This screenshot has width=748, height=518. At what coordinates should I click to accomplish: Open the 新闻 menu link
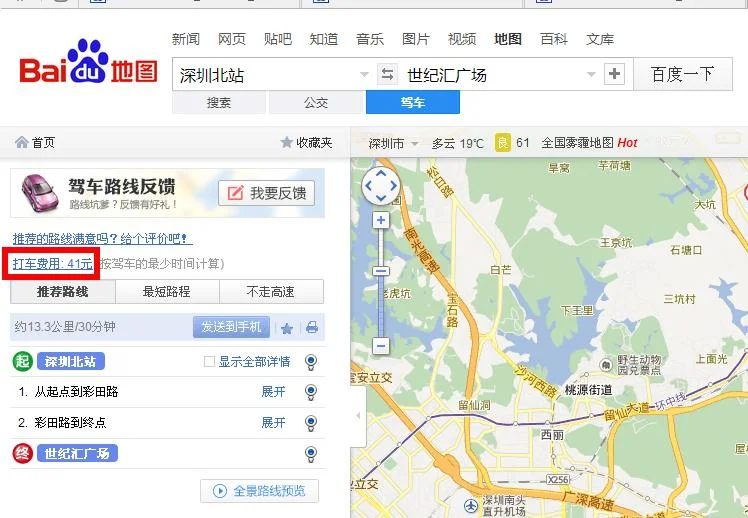coord(186,39)
